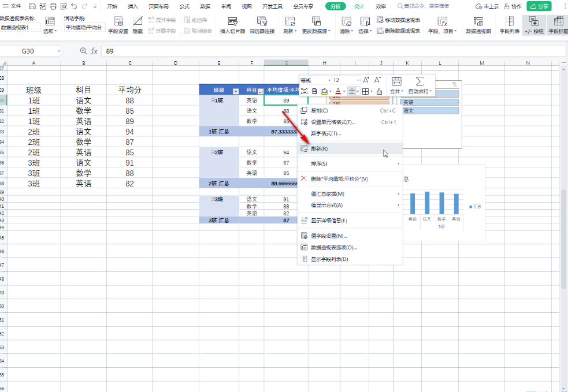Click the green 分享 (Share) button

[539, 6]
